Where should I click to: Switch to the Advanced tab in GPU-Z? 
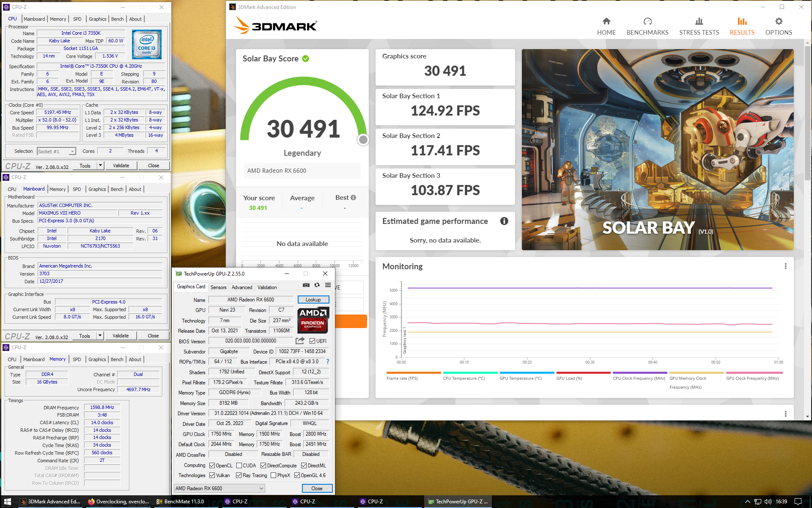[x=242, y=287]
